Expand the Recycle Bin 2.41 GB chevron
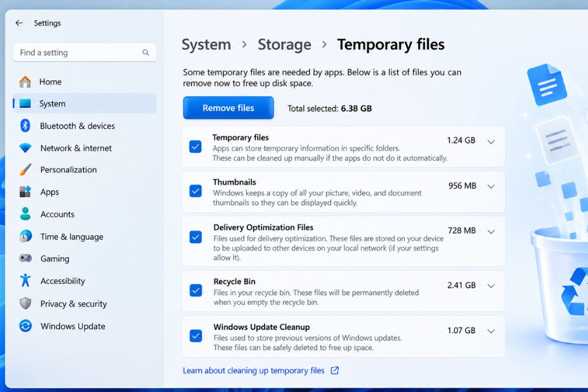This screenshot has width=588, height=392. click(491, 286)
